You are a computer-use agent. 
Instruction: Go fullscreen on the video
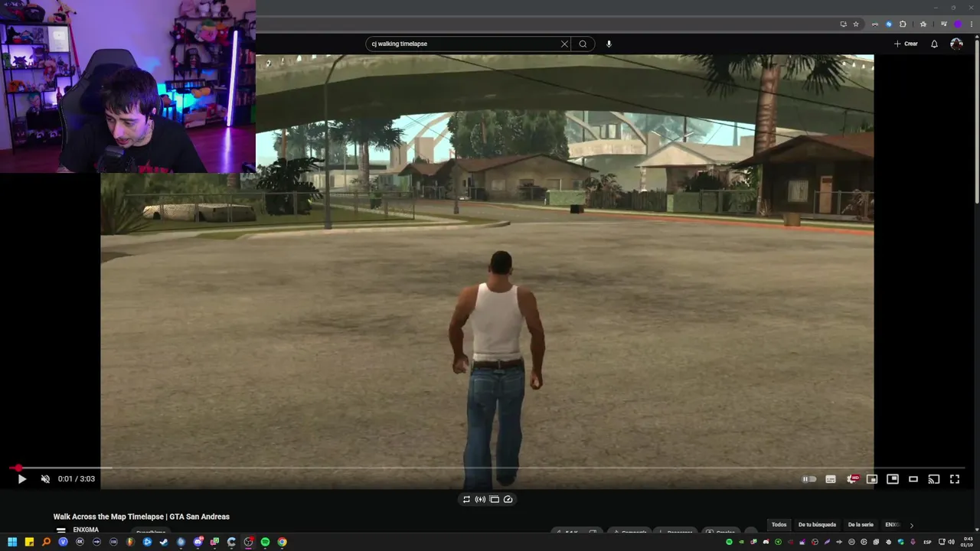click(955, 479)
